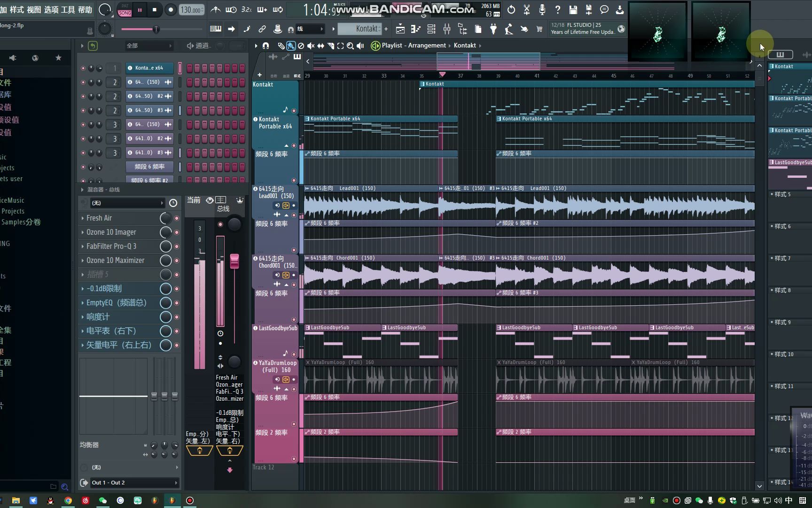Expand the 响度计 effect slot

tap(83, 317)
